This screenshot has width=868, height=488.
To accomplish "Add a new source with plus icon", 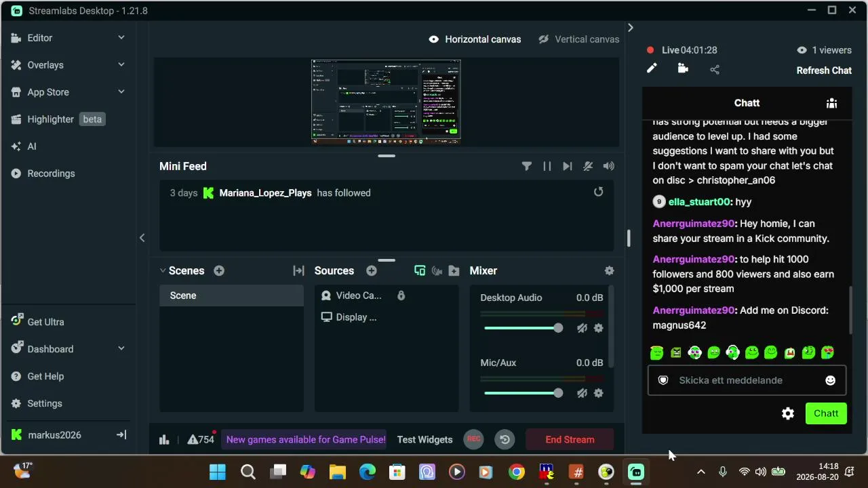I will (x=372, y=270).
